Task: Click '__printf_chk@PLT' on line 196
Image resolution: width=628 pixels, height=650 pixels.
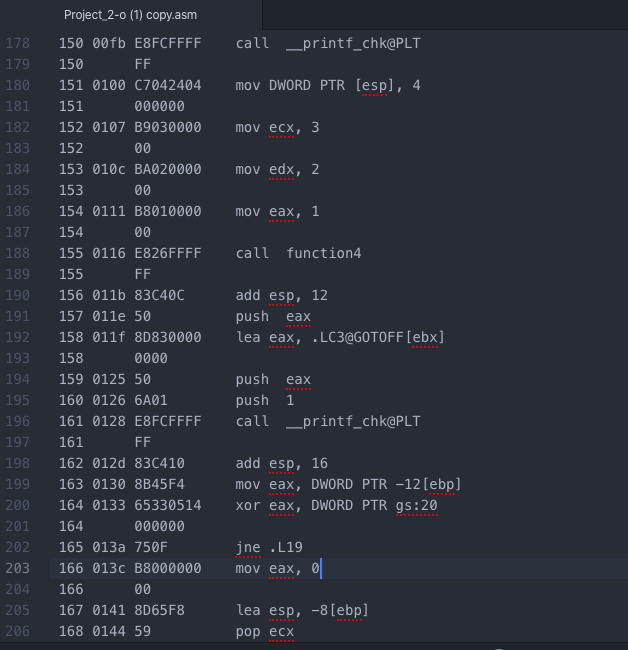Action: coord(353,421)
